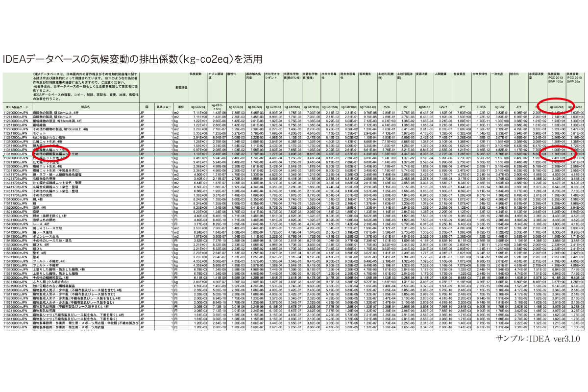
Task: Select the 刺しゅうレース生地 product cell
Action: pos(48,228)
